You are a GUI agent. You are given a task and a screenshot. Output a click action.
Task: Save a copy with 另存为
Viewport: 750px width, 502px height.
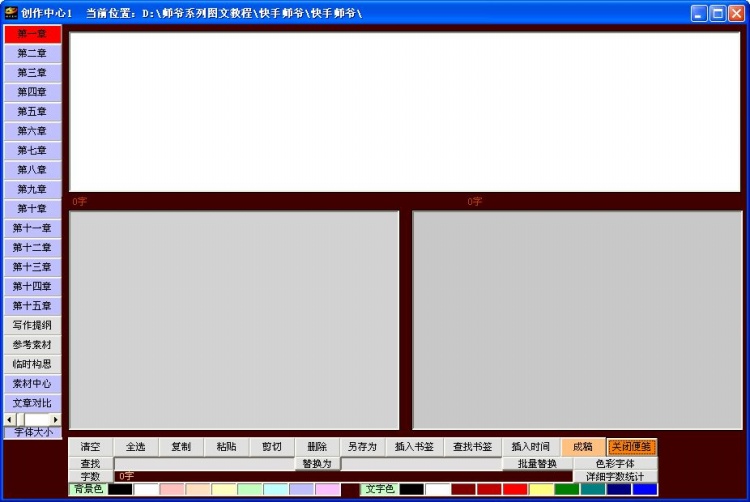(363, 447)
